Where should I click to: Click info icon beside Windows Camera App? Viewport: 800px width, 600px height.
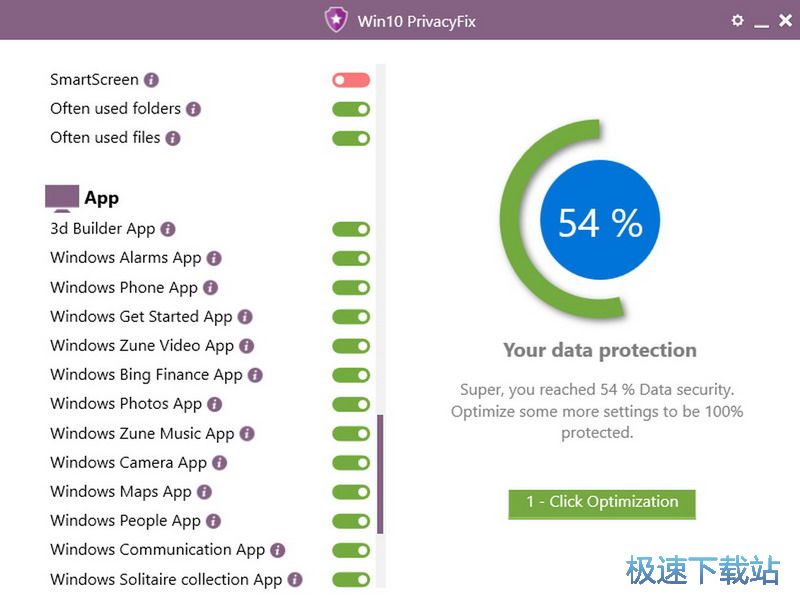[219, 463]
